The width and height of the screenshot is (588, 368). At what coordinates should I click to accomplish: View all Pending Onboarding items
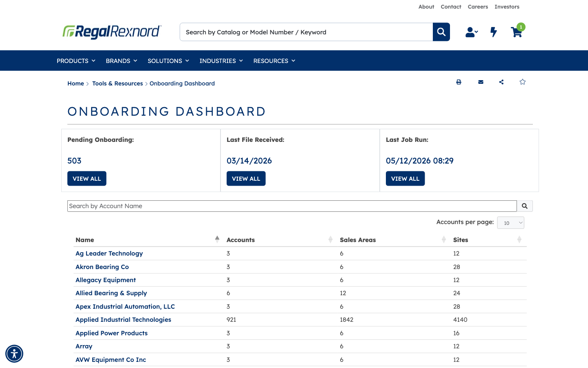click(87, 179)
